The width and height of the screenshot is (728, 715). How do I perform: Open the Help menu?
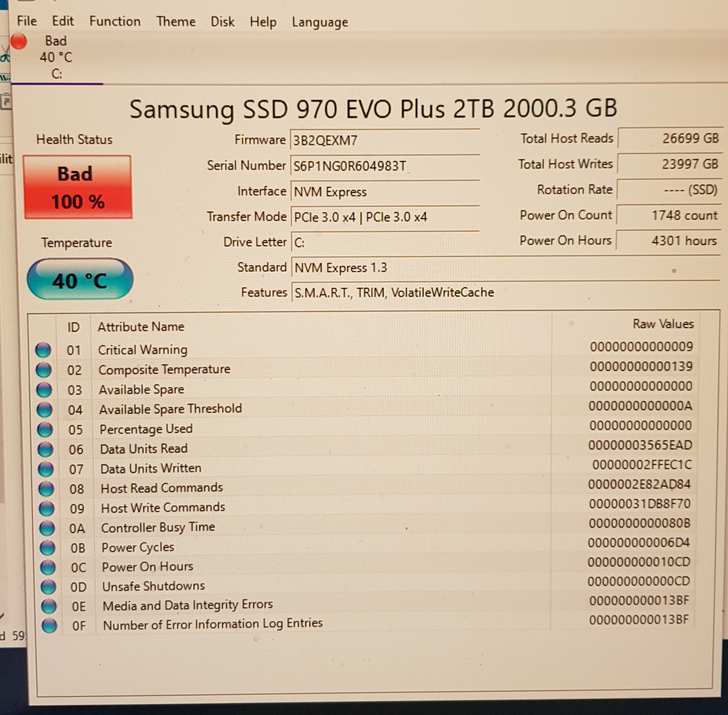tap(263, 22)
